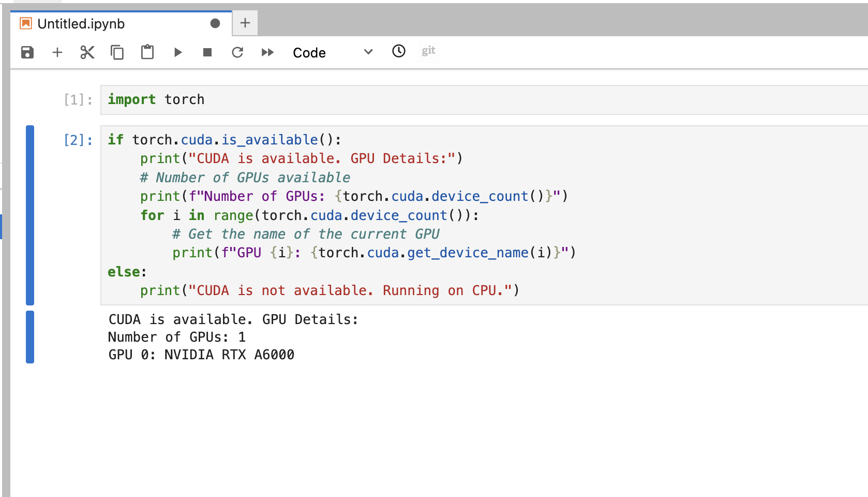The image size is (868, 497).
Task: Restart the kernel
Action: pos(237,52)
